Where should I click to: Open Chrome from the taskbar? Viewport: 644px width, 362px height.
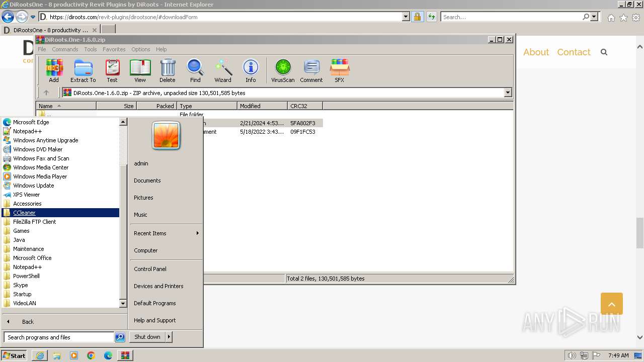(x=91, y=355)
